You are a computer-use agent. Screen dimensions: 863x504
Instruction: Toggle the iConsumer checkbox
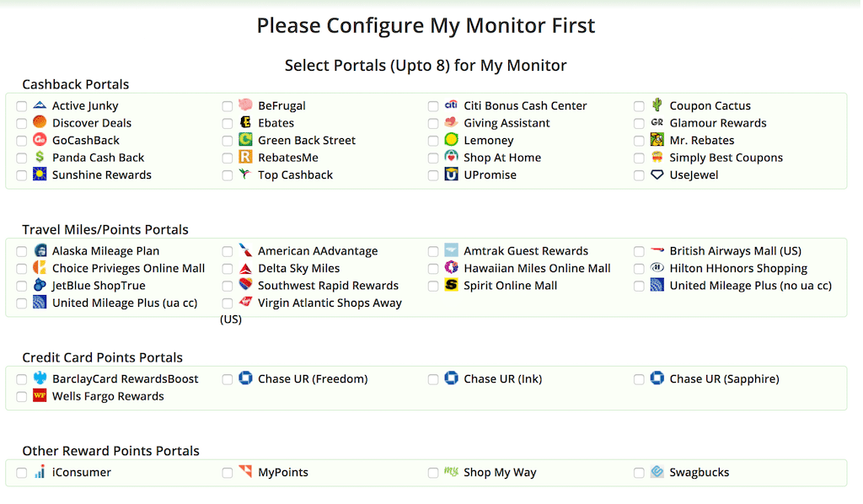tap(22, 473)
